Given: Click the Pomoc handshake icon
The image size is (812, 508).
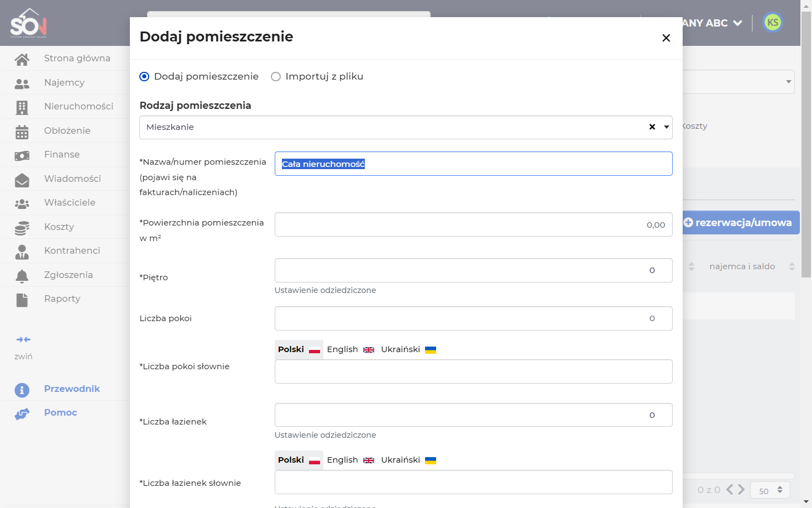Looking at the screenshot, I should pyautogui.click(x=22, y=414).
